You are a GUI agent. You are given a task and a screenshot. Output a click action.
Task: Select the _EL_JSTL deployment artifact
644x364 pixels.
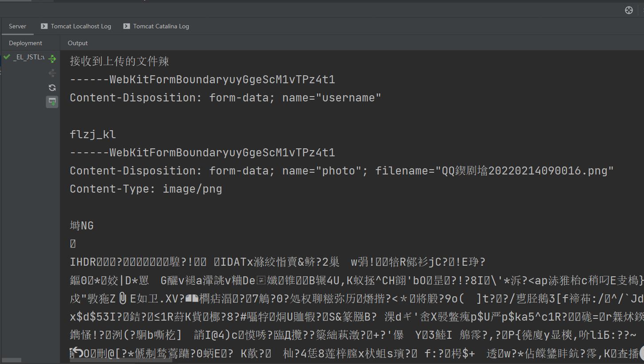coord(29,57)
